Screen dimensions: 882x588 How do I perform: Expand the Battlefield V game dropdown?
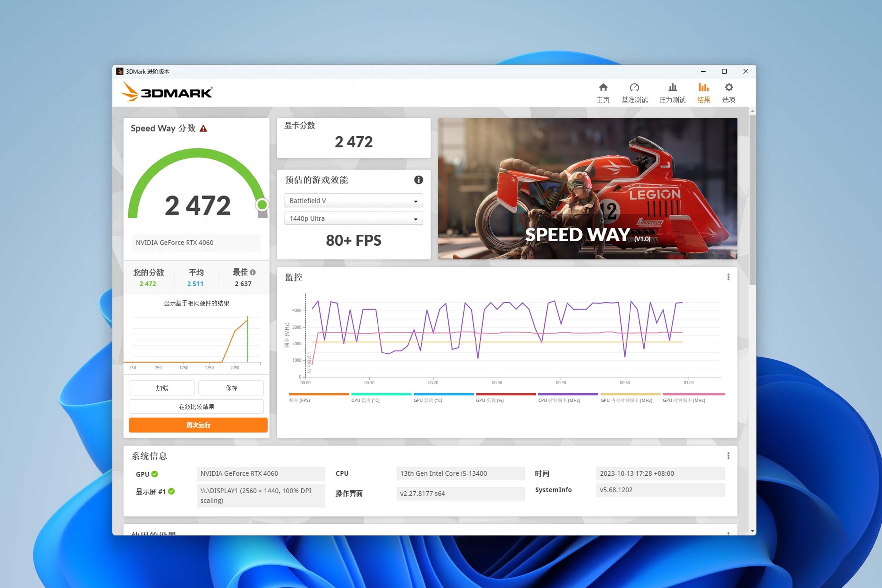353,201
